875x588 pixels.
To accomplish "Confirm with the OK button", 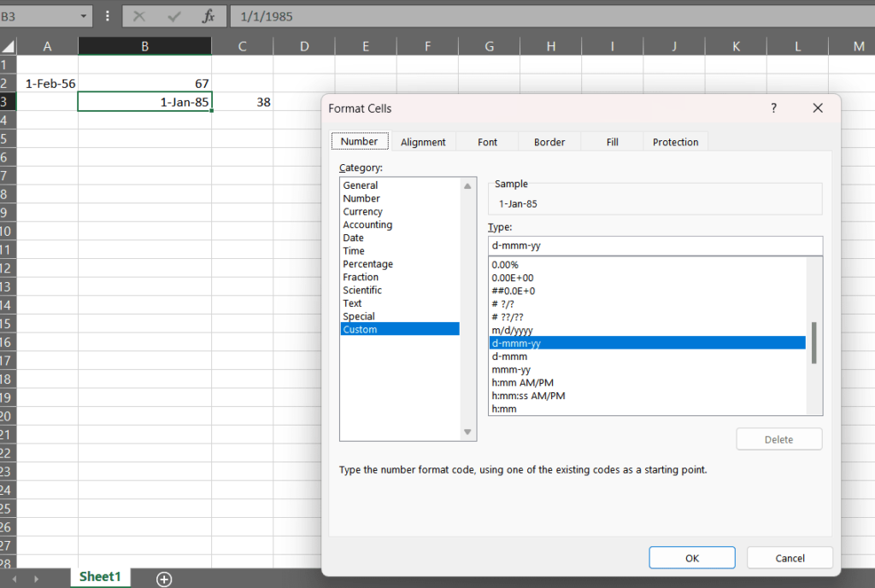I will (x=692, y=558).
